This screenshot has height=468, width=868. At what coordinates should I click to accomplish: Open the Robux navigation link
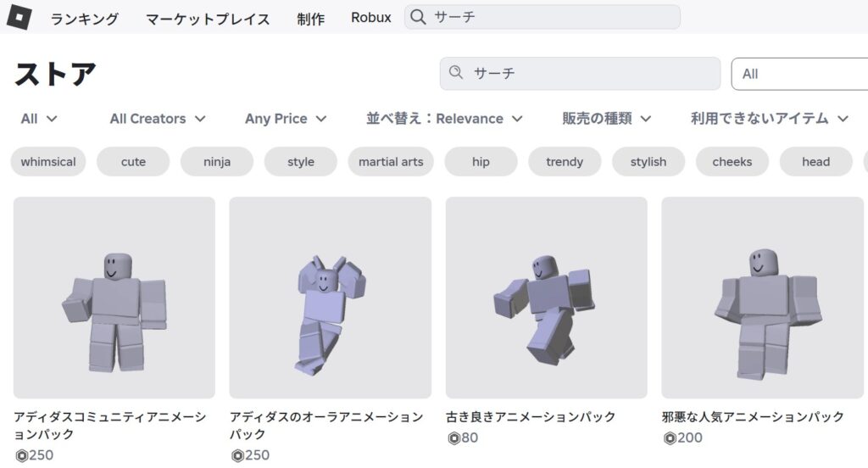[370, 17]
